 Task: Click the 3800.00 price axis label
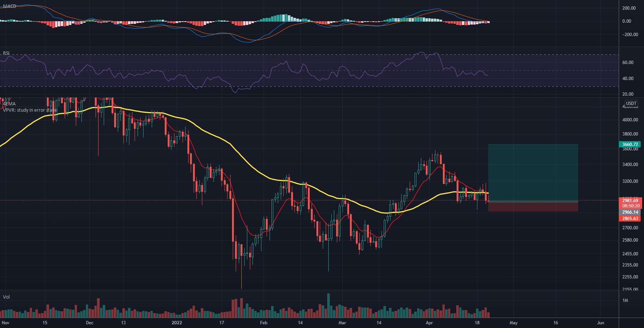pos(630,134)
